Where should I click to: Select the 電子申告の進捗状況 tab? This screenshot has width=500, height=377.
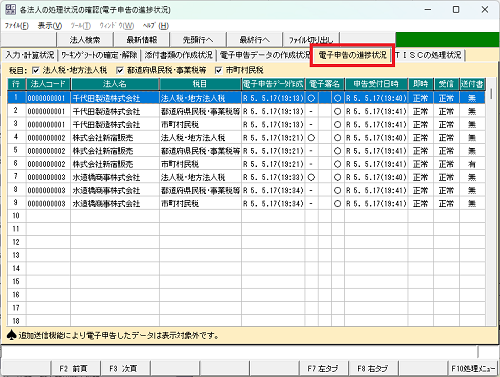point(352,55)
